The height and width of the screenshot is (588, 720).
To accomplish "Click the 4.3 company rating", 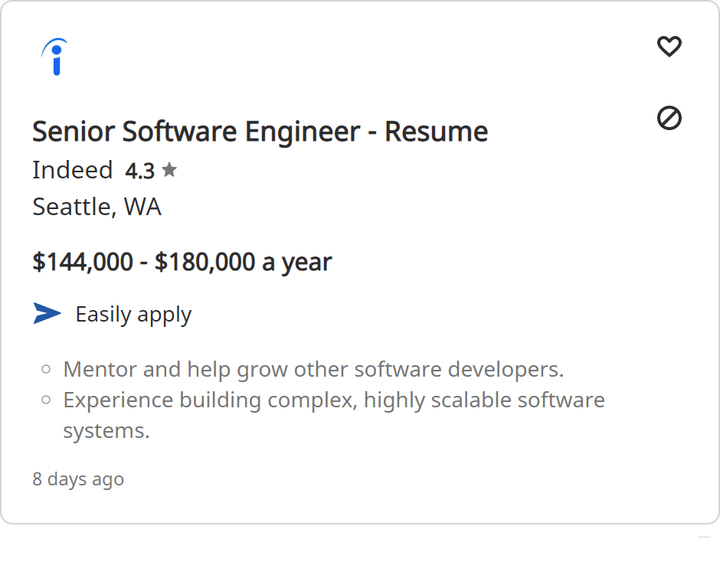I will point(139,171).
